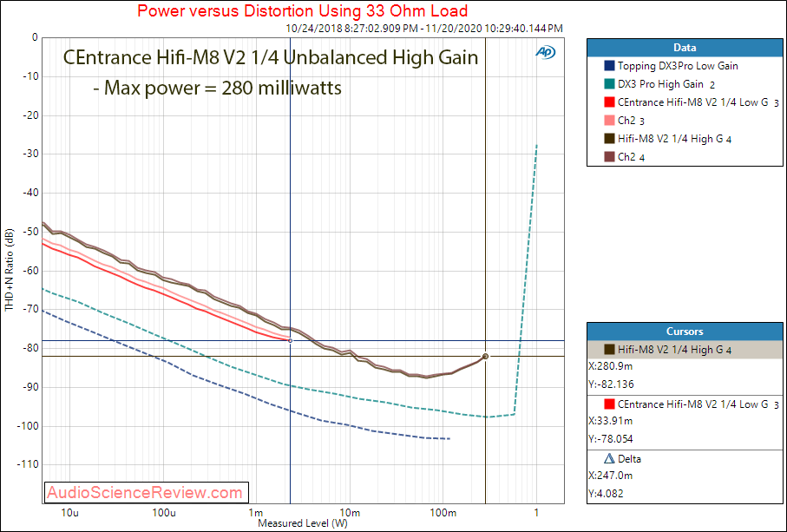Click the '10u' x-axis tick label

point(69,512)
